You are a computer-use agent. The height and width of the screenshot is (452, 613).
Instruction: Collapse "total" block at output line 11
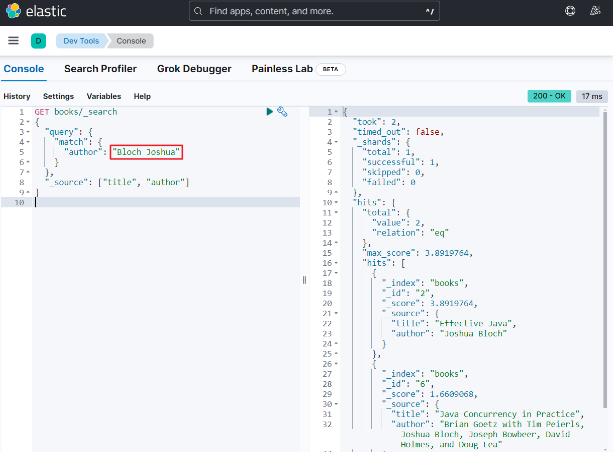click(x=336, y=213)
